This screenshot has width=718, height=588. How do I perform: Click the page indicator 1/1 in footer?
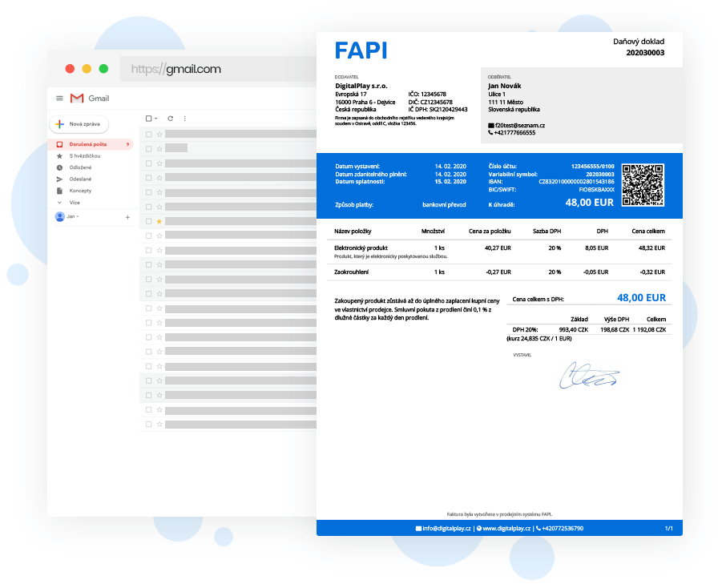pos(669,529)
